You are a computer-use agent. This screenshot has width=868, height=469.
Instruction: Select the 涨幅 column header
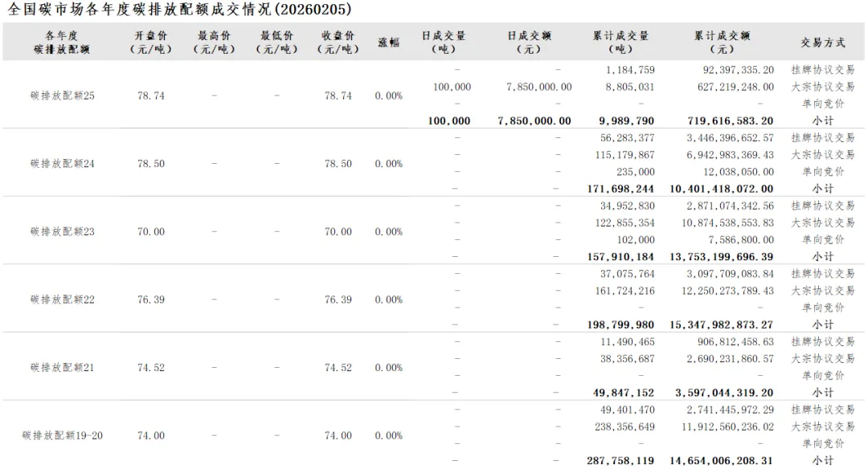[x=389, y=43]
